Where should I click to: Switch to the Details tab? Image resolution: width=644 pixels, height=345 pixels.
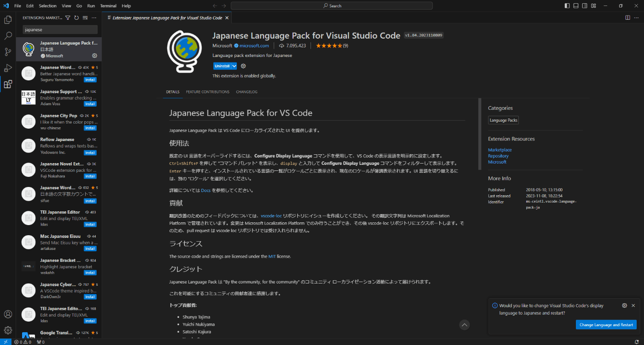[172, 92]
